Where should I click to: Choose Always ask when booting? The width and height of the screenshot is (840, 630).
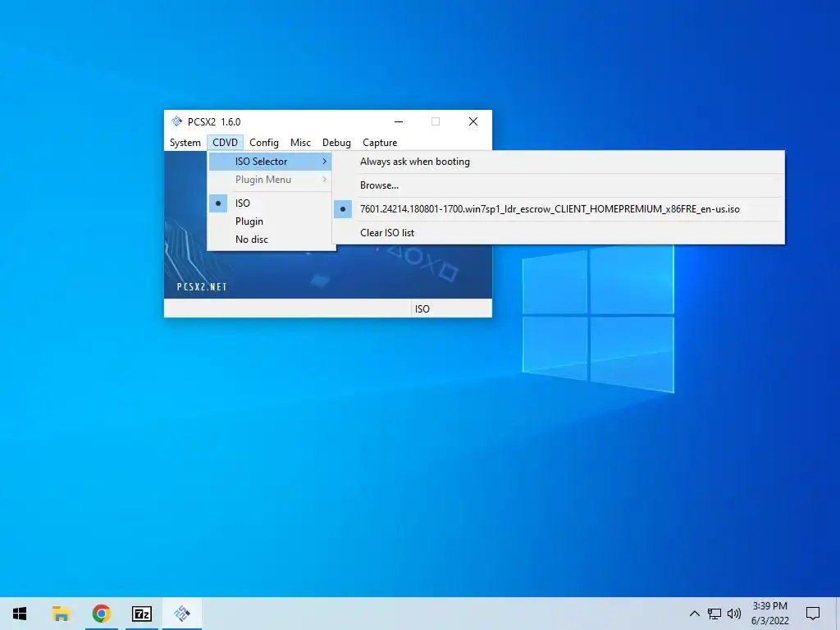pyautogui.click(x=558, y=162)
